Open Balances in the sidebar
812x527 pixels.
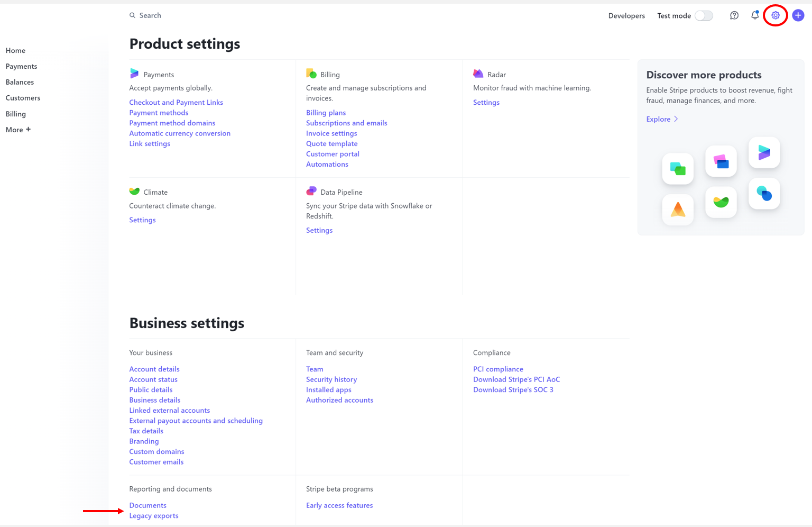[x=20, y=82]
